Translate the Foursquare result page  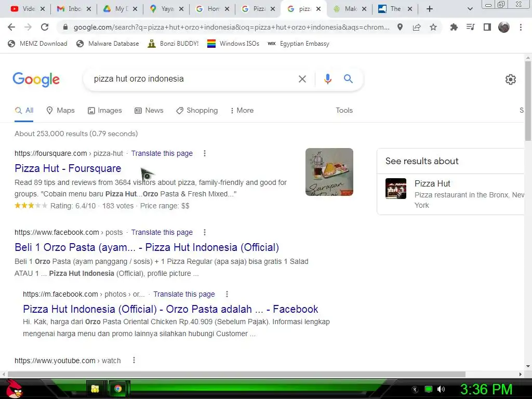[162, 153]
